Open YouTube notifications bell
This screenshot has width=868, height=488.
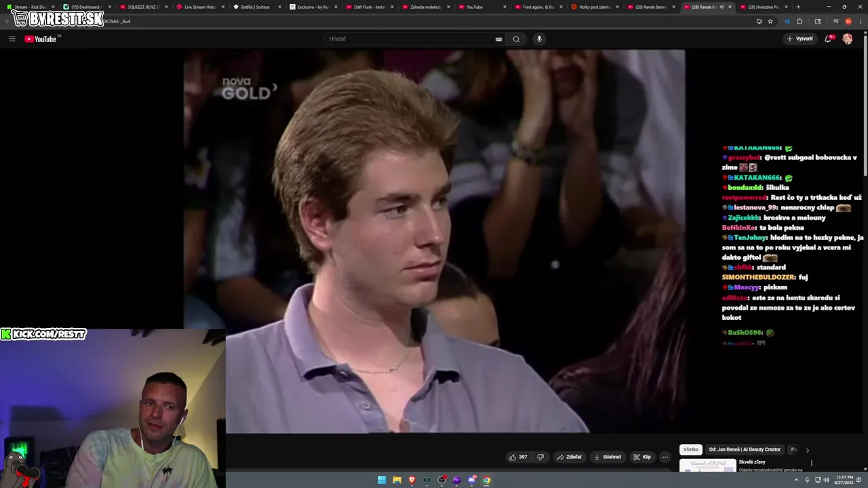(828, 39)
